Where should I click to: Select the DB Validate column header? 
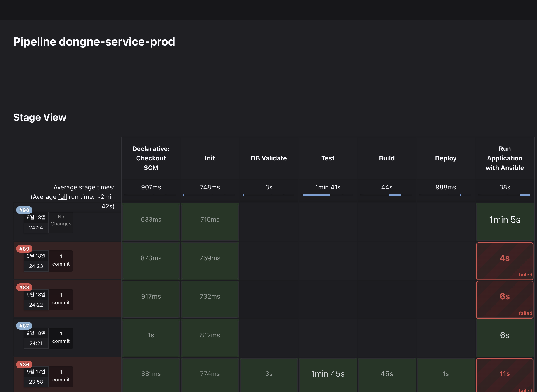pos(269,158)
